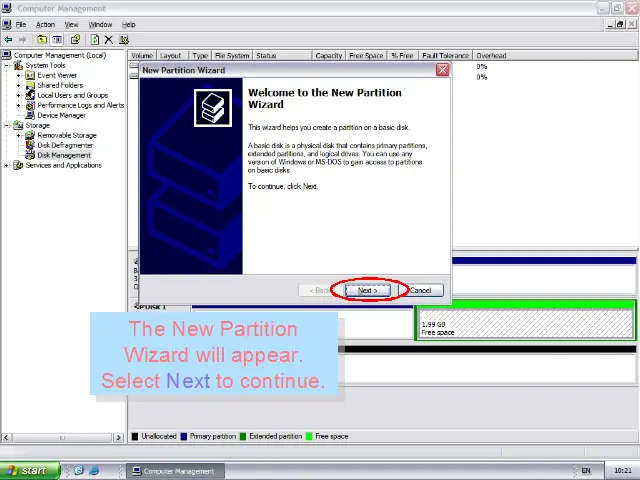Open the Window menu

coord(100,24)
